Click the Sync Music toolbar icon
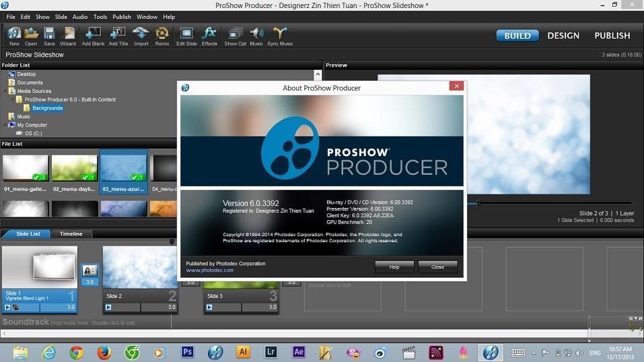 pyautogui.click(x=280, y=36)
